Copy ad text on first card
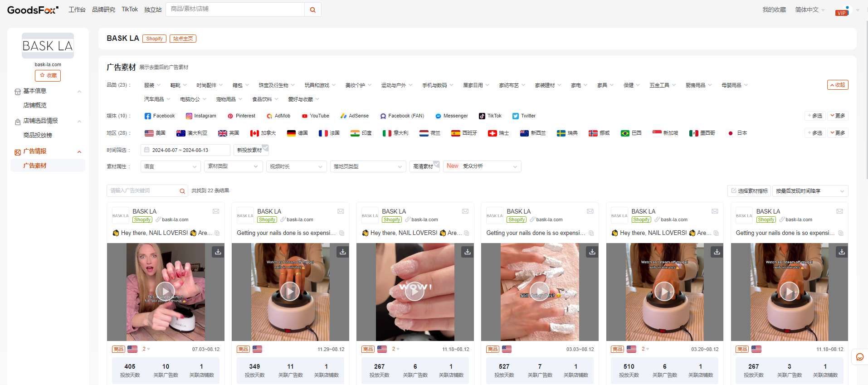The image size is (868, 385). [217, 233]
